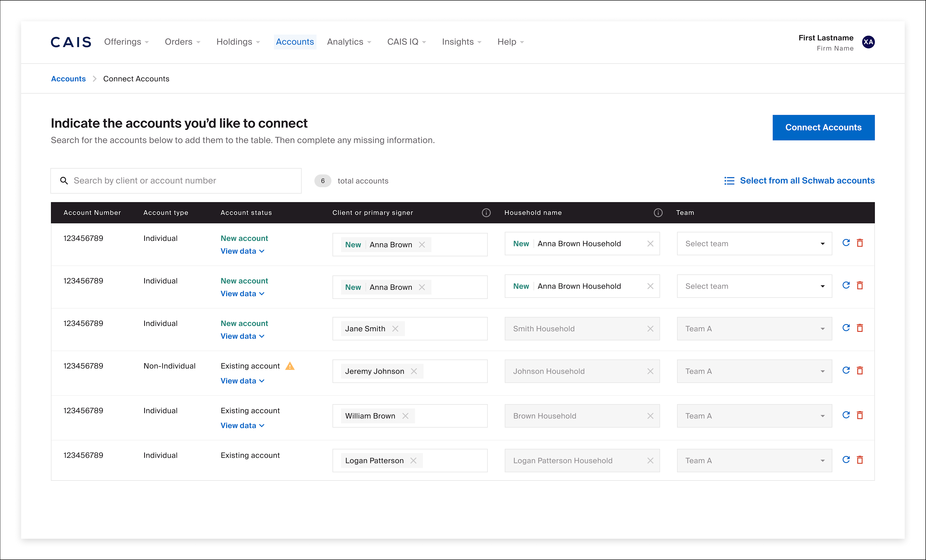Screen dimensions: 926x560
Task: Remove the Jane Smith client tag
Action: coord(395,329)
